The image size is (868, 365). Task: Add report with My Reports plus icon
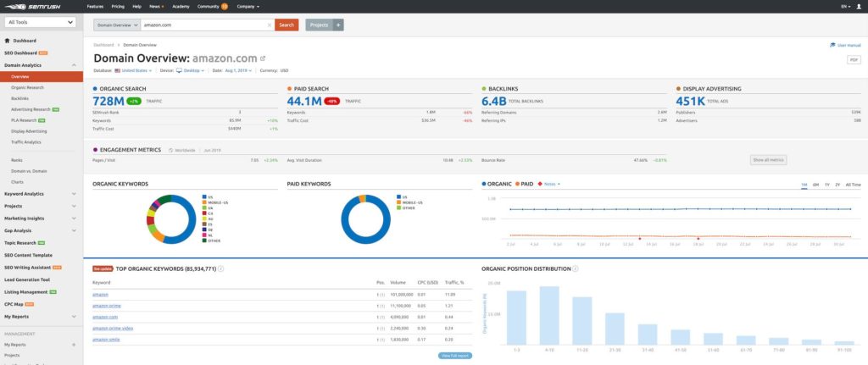point(74,345)
